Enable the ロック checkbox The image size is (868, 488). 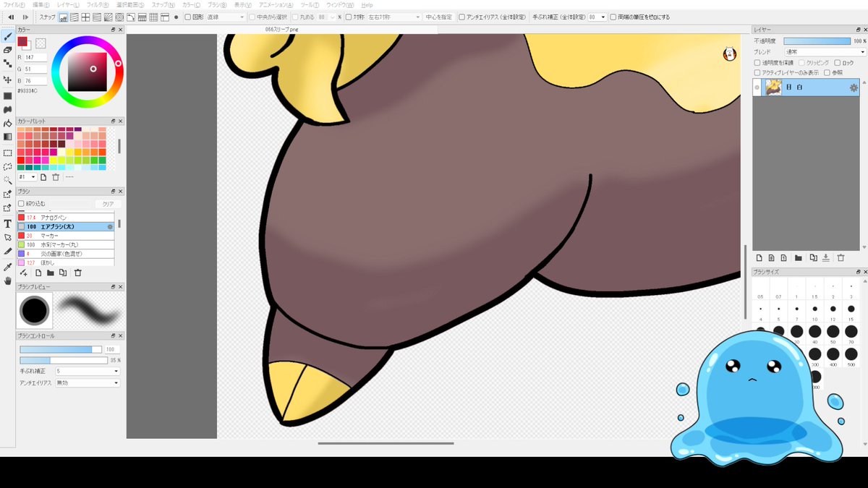point(837,63)
